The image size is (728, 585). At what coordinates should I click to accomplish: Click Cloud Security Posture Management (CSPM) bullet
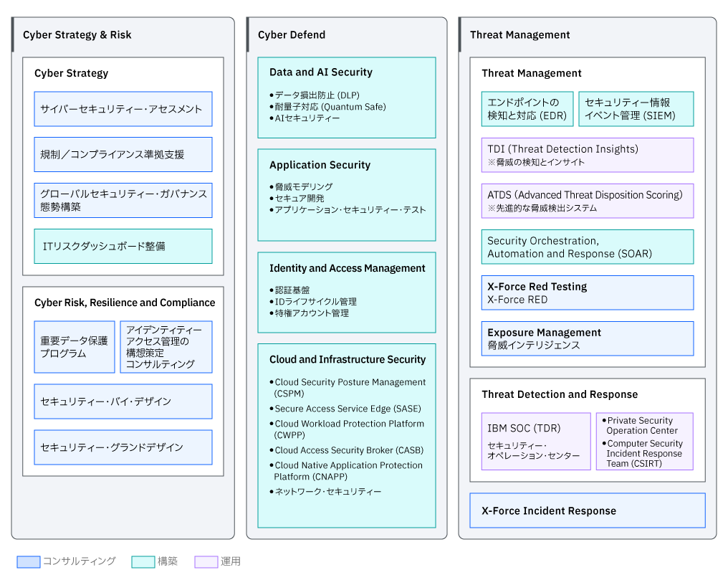(348, 388)
